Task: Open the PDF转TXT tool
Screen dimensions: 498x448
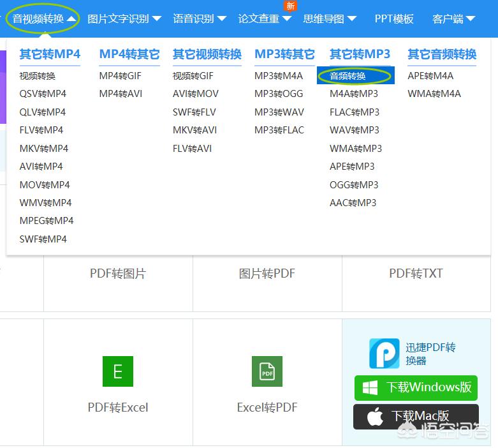Action: (416, 273)
